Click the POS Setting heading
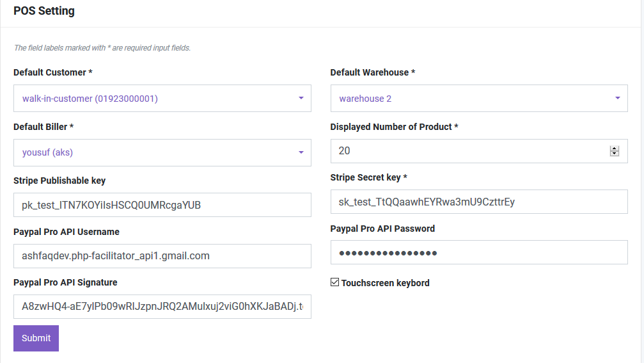Screen dimensions: 644x363 44,11
